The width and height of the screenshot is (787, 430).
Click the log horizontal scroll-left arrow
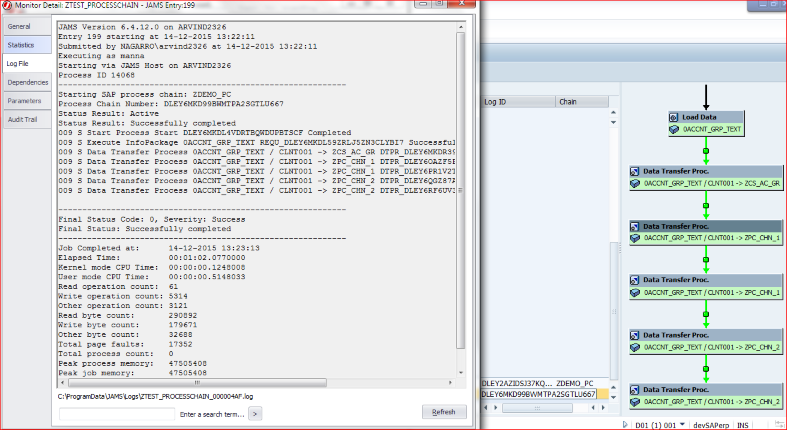pyautogui.click(x=62, y=383)
